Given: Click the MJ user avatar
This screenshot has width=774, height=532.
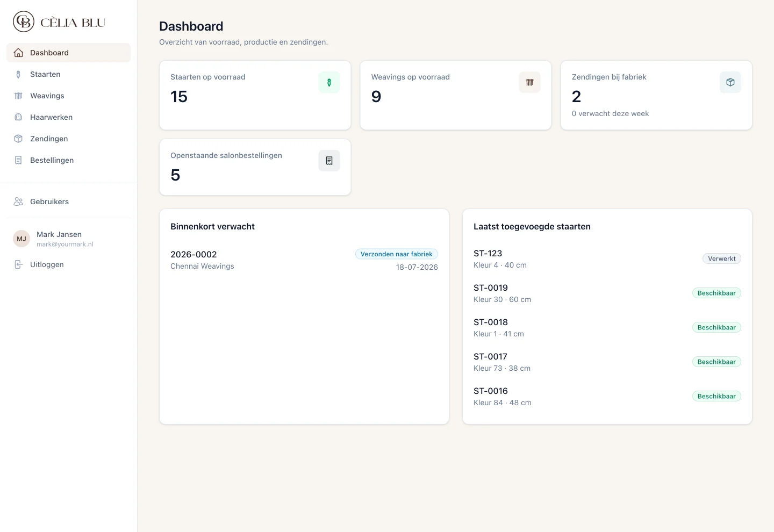Looking at the screenshot, I should pyautogui.click(x=21, y=239).
